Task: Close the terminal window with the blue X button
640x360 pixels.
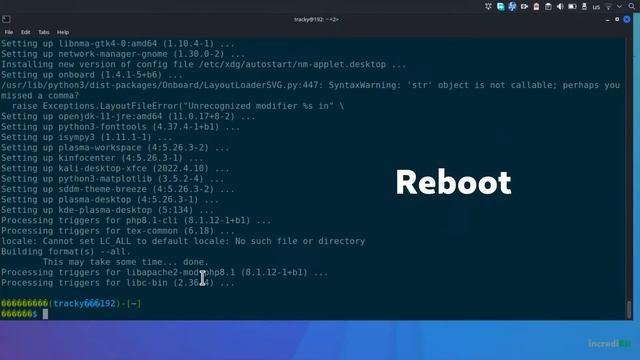Action: [x=627, y=19]
